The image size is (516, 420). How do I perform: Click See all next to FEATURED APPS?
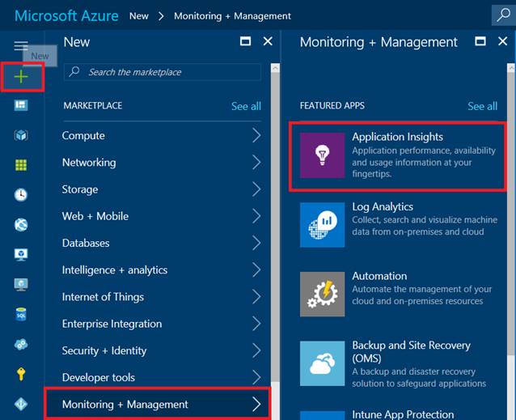point(482,106)
